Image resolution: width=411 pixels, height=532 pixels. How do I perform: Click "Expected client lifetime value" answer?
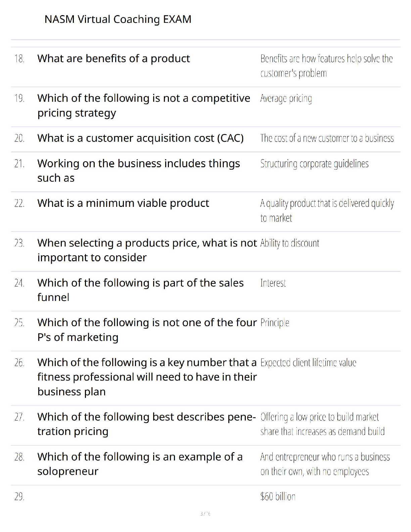(308, 363)
